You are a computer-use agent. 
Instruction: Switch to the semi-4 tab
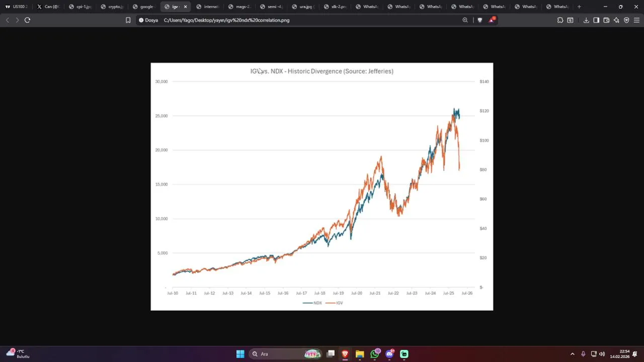tap(271, 7)
